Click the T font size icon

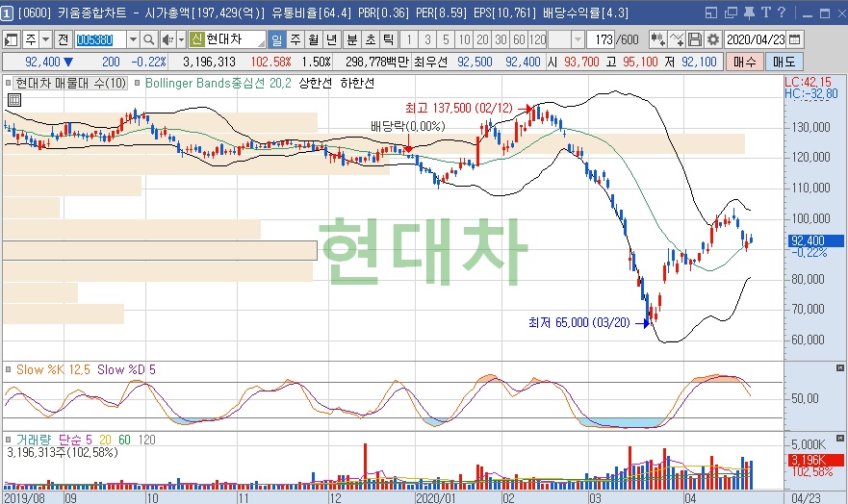766,13
